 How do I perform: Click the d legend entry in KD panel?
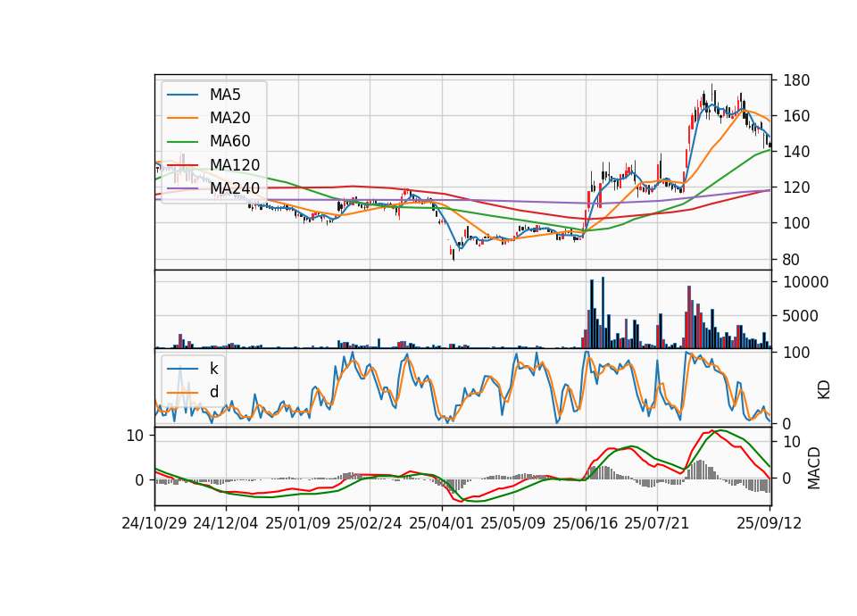click(193, 392)
